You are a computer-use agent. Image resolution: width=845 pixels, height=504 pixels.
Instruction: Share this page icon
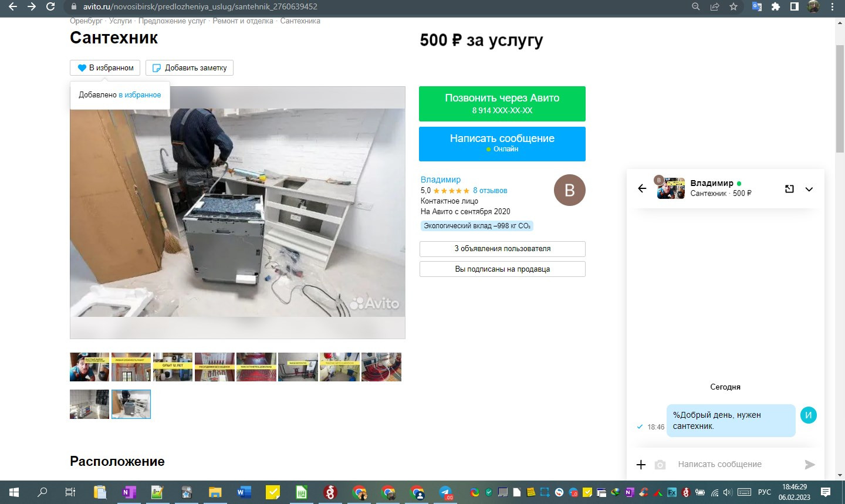[714, 6]
